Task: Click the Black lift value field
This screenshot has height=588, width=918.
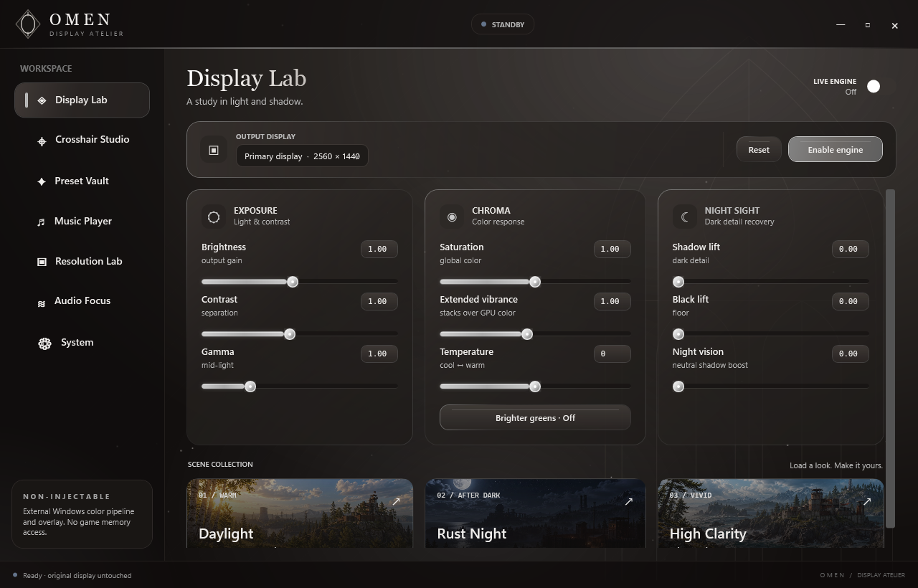Action: 850,301
